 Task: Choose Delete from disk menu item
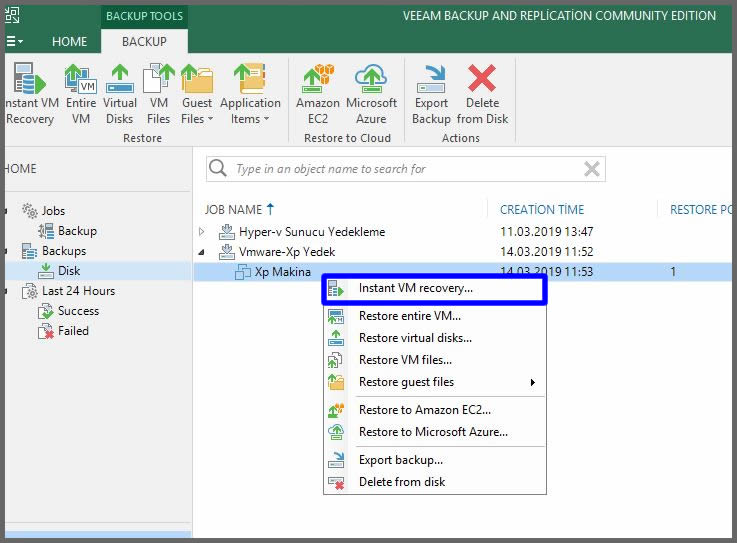[x=434, y=482]
